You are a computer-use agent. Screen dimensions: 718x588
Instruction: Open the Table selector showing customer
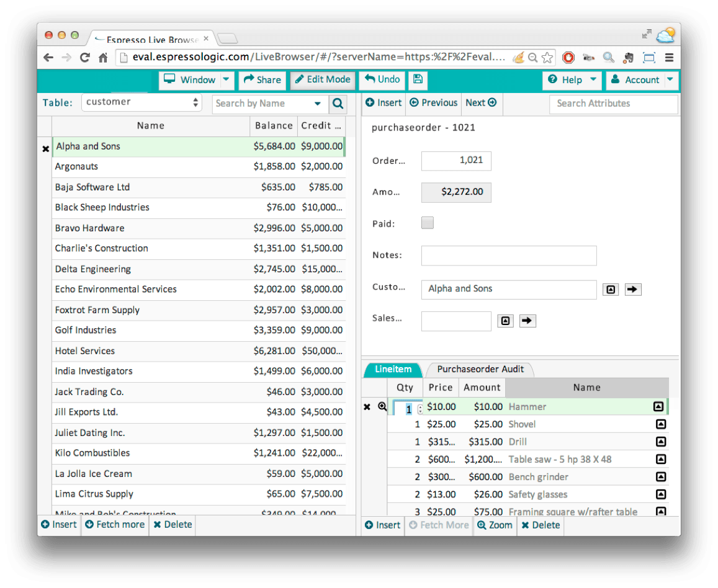coord(141,102)
